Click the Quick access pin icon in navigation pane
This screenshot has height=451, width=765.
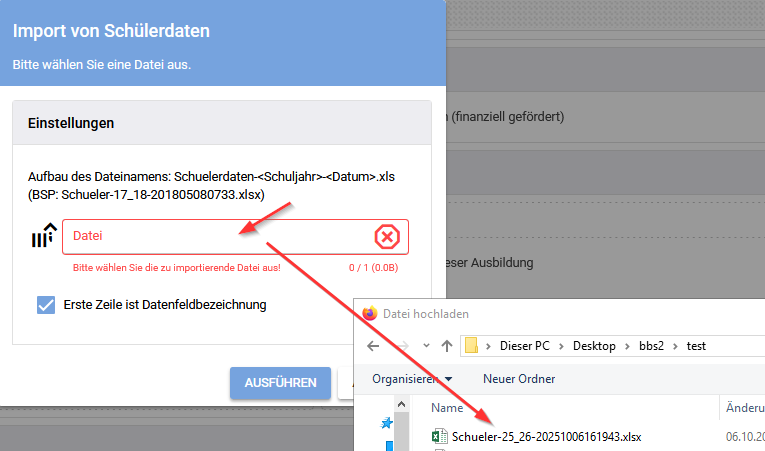pos(386,424)
